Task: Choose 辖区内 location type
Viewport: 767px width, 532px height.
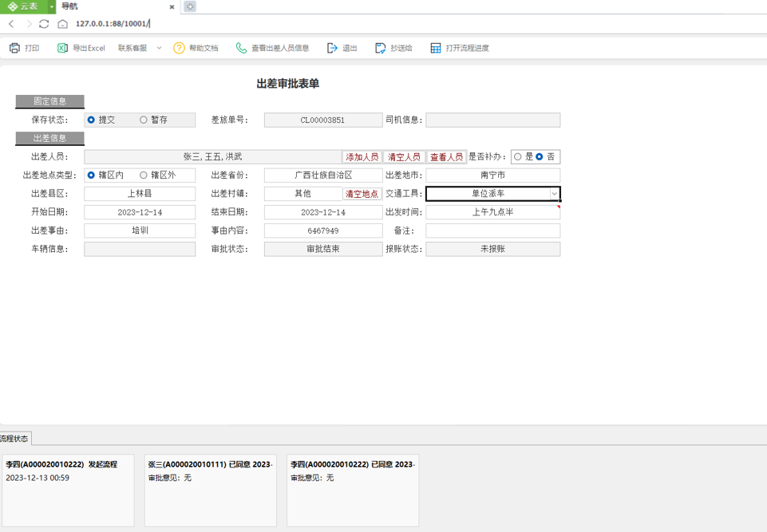Action: 91,175
